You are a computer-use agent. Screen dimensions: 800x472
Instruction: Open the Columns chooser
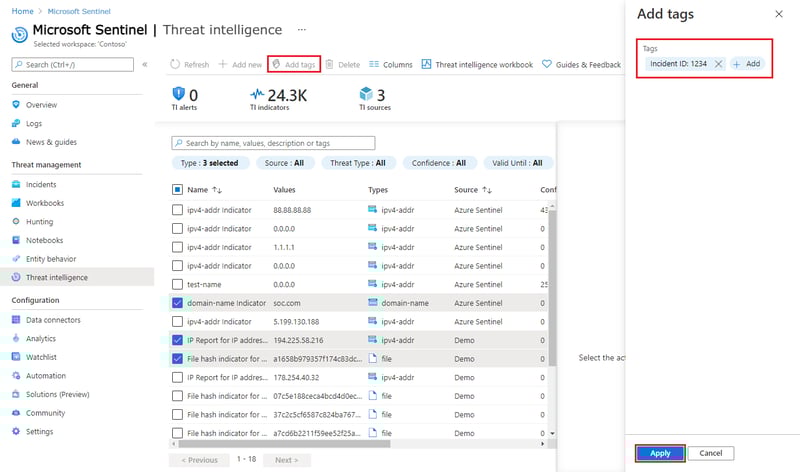point(391,64)
